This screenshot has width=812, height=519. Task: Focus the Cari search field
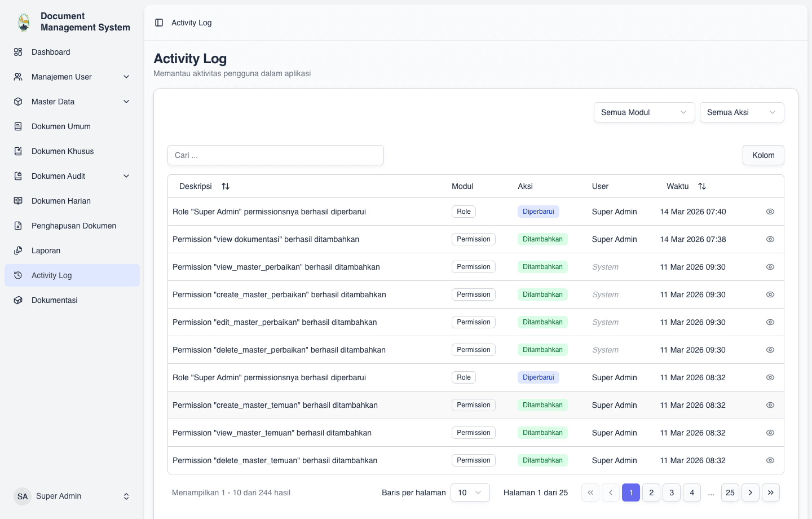click(x=276, y=155)
